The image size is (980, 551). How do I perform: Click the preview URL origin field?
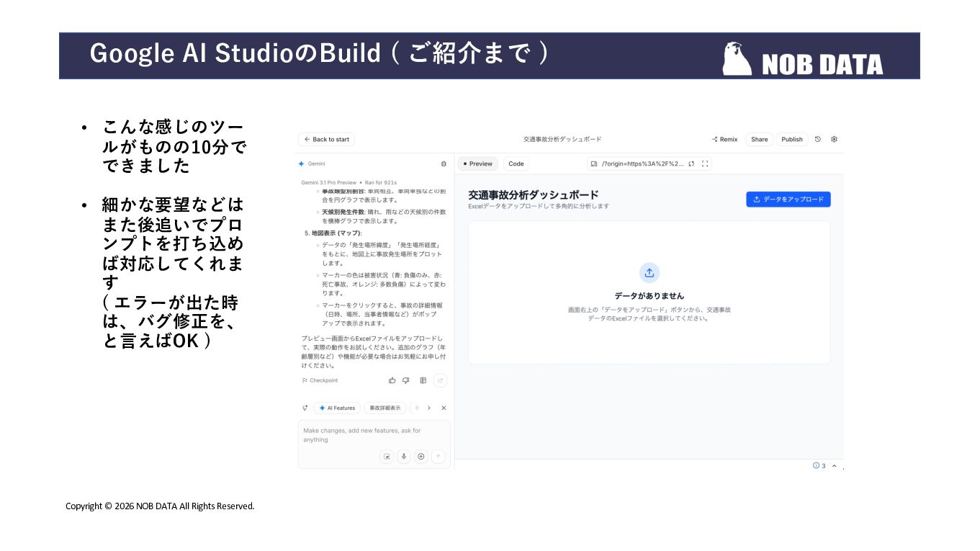642,163
